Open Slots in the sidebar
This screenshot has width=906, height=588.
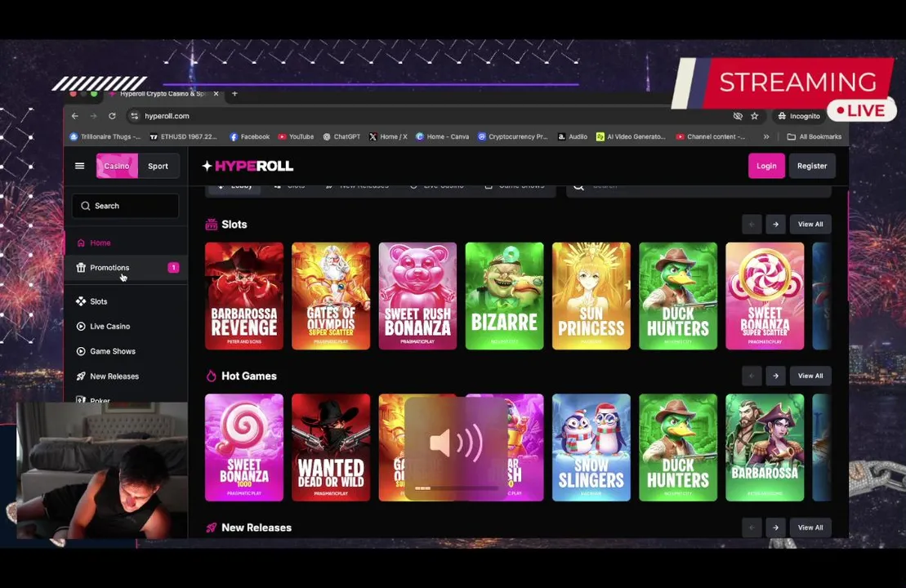pyautogui.click(x=125, y=301)
